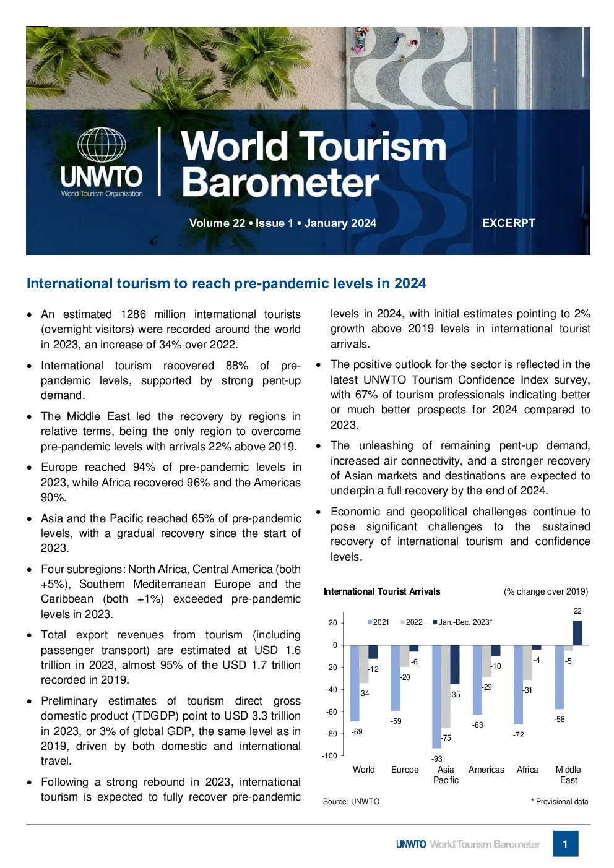Click bullet 'Preliminary estimates of tourism direct gross'
614x868 pixels.
pos(171,731)
